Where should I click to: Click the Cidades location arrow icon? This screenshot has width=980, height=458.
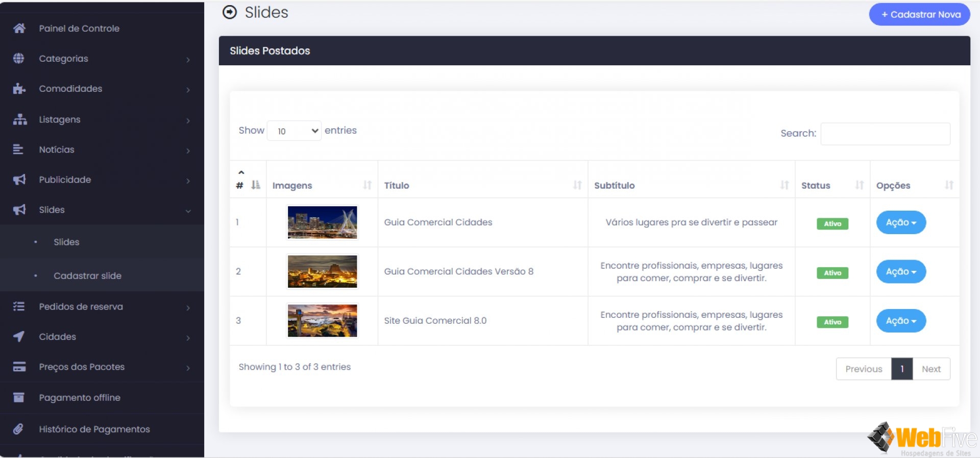click(x=19, y=337)
